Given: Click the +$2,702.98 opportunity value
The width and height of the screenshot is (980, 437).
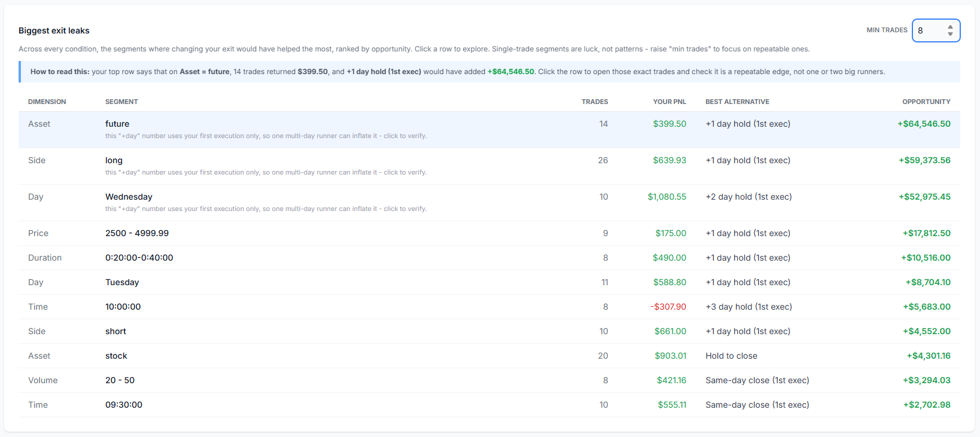Looking at the screenshot, I should pos(927,405).
